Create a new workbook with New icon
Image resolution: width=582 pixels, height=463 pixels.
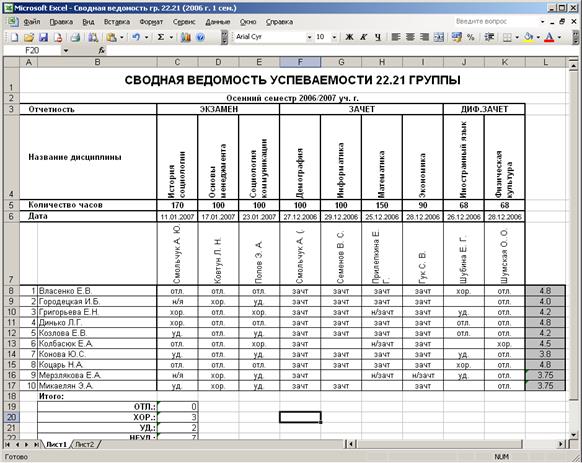point(14,37)
